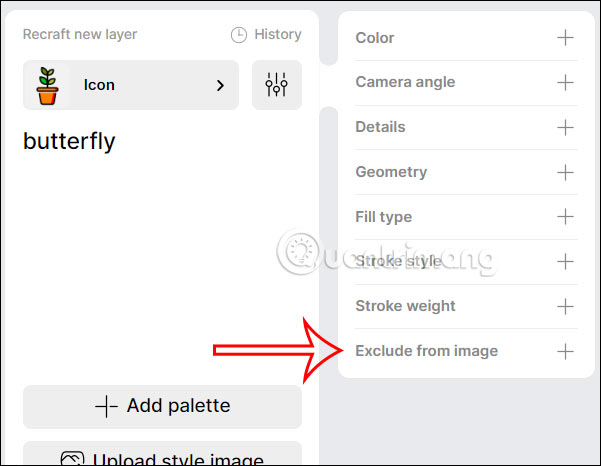601x466 pixels.
Task: Click the Add palette button
Action: (x=162, y=406)
